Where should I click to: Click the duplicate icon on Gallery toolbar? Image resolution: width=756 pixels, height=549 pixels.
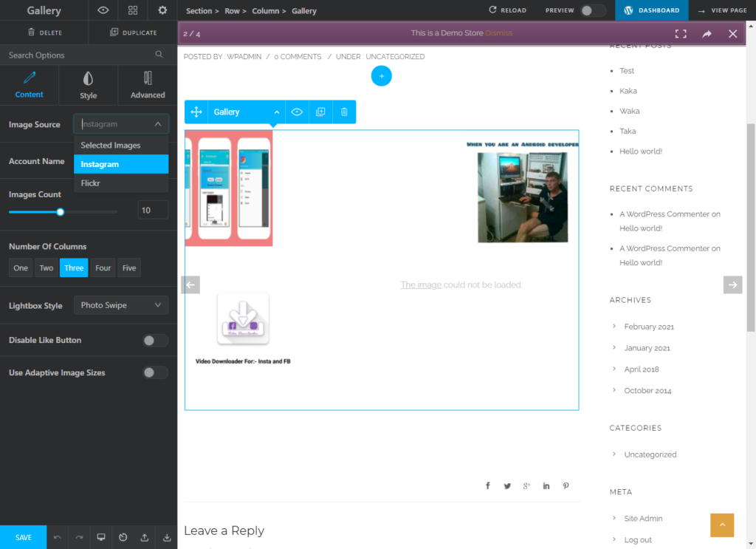tap(320, 112)
